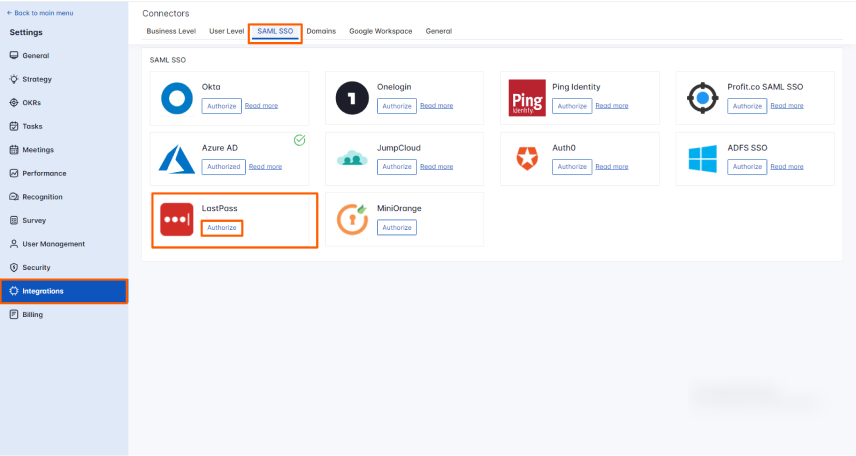Open Read more for Onelogin
The width and height of the screenshot is (856, 456).
437,105
